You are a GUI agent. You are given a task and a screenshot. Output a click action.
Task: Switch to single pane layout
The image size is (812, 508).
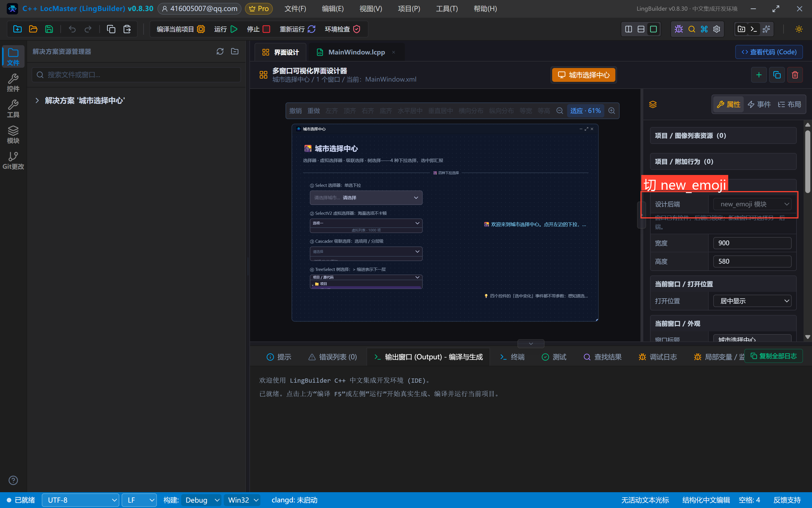pos(653,29)
